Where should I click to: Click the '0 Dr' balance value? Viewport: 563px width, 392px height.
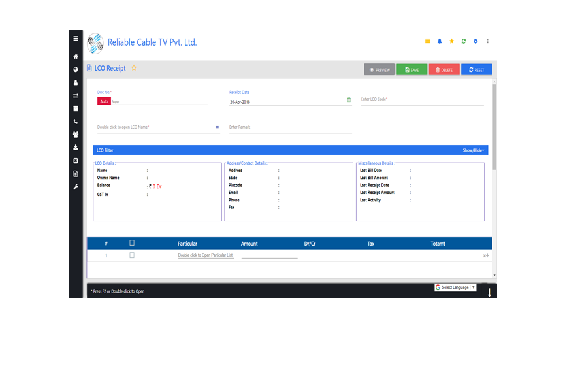157,186
